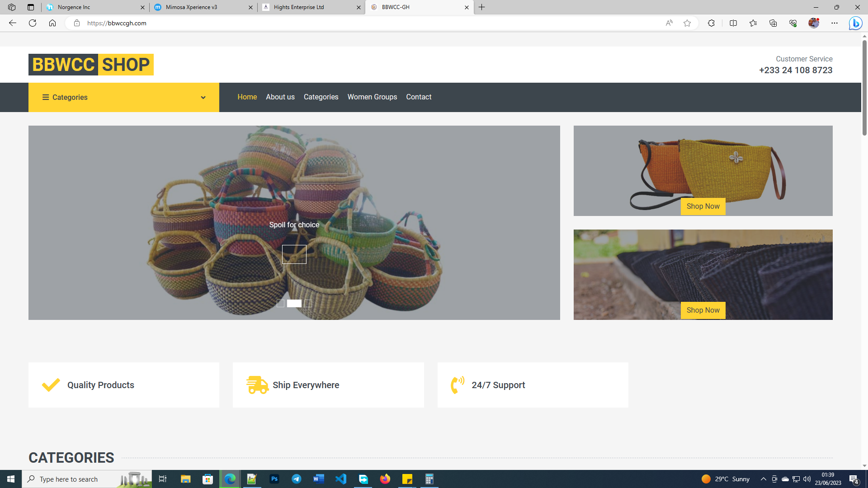Click the browser refresh icon

33,23
